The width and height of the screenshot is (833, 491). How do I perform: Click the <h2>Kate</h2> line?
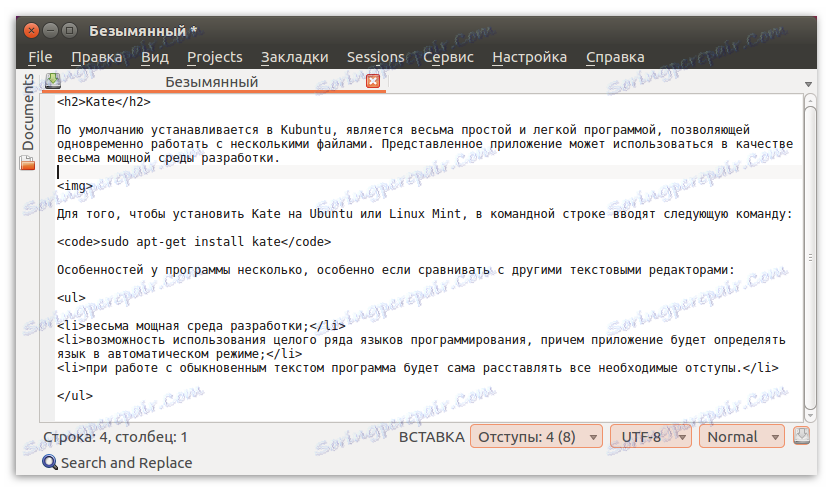point(104,101)
